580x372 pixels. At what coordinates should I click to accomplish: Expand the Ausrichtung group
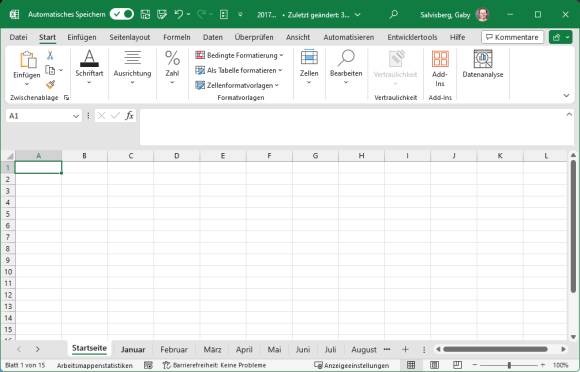pos(132,67)
